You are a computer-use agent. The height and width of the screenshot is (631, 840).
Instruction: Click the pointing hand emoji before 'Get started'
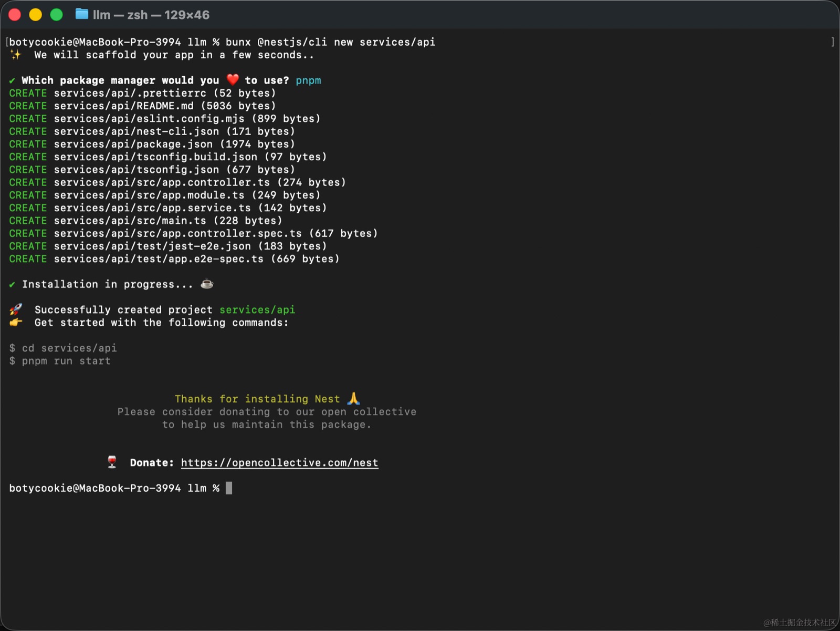coord(16,322)
